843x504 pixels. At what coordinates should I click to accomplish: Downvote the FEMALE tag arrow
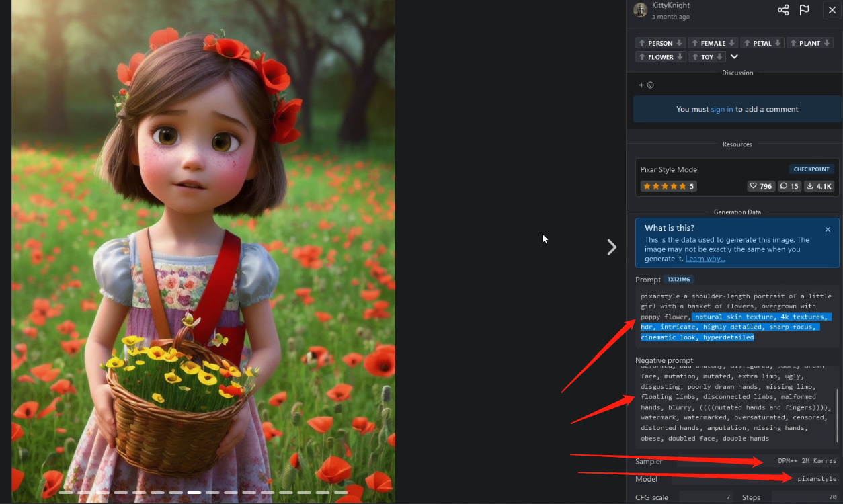[x=731, y=43]
